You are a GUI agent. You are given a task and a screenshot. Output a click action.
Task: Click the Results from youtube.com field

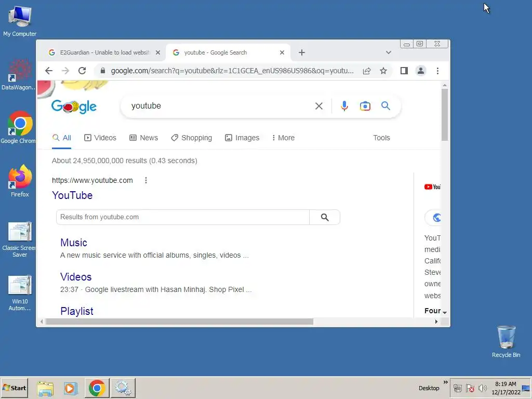[x=183, y=217]
